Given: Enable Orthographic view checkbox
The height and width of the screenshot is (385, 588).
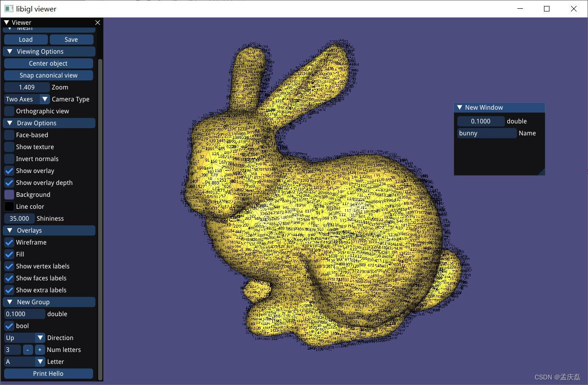Looking at the screenshot, I should click(x=9, y=111).
